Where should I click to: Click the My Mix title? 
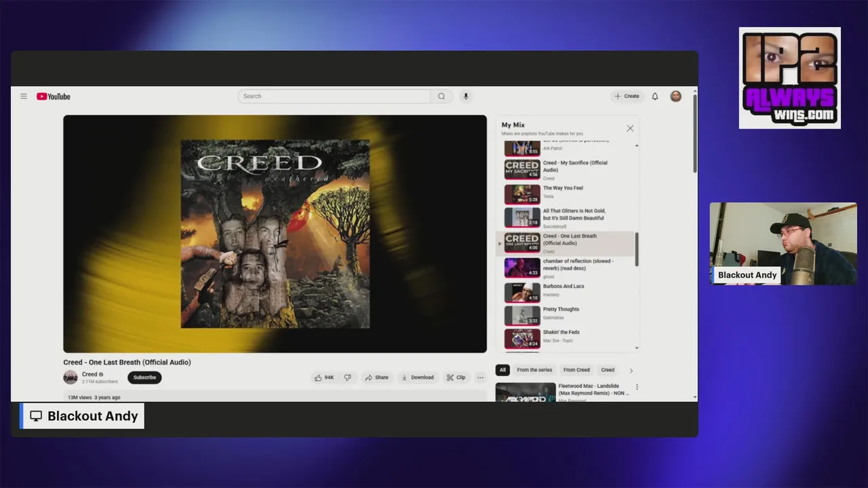[513, 125]
